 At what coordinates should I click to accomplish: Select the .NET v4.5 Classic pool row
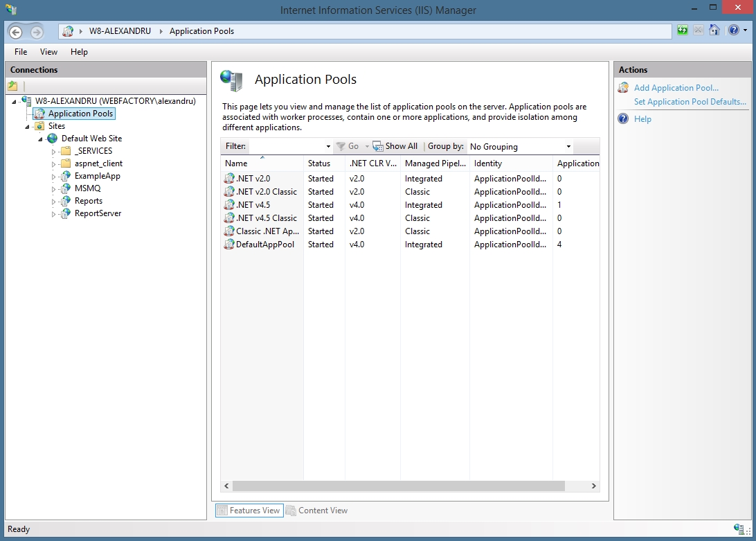pos(266,218)
